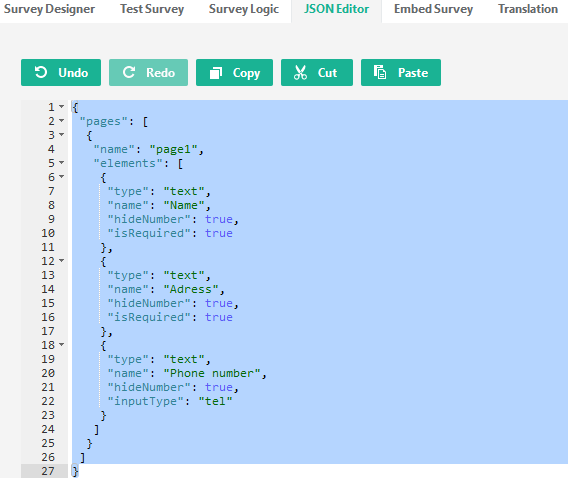568x478 pixels.
Task: Collapse the pages array on line 2
Action: tap(62, 121)
